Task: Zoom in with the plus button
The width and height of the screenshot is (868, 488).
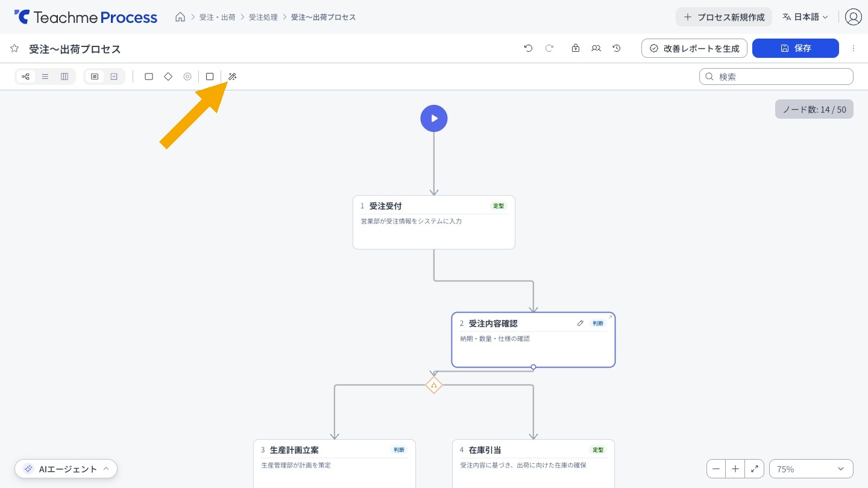Action: 735,469
